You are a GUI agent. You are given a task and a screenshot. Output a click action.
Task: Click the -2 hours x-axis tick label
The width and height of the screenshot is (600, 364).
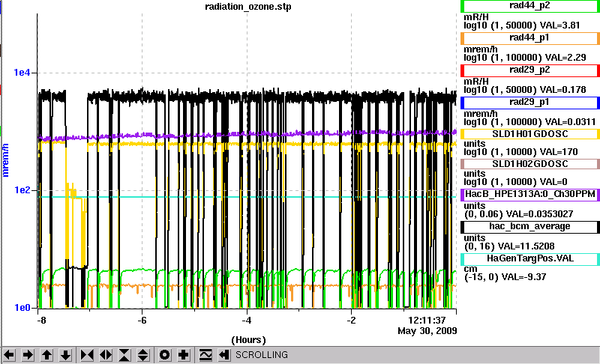[351, 320]
